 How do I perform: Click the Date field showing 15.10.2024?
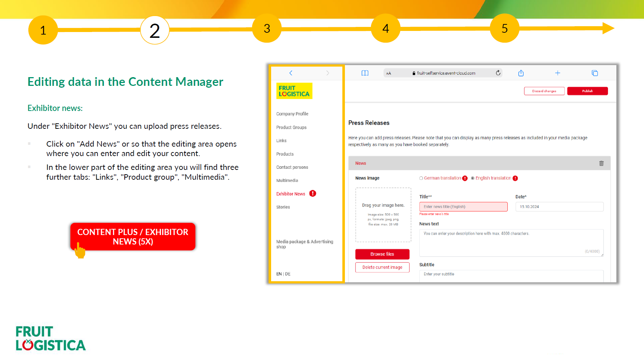[x=559, y=207]
